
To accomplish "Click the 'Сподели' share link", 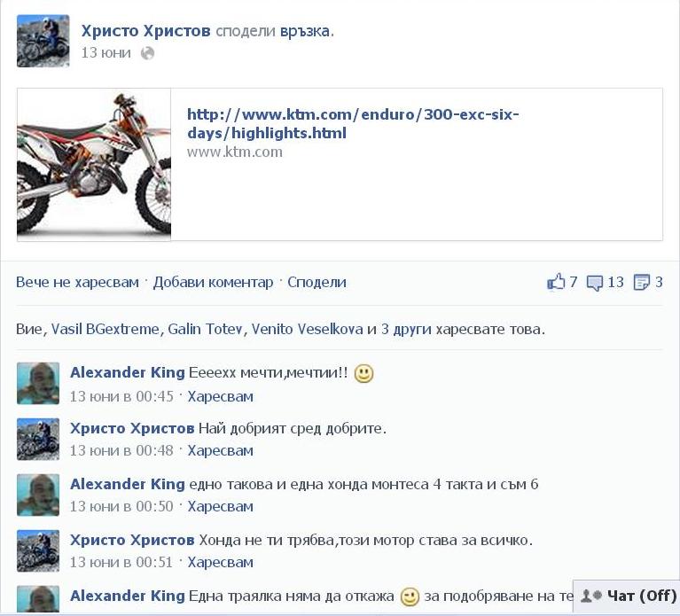I will click(x=317, y=282).
